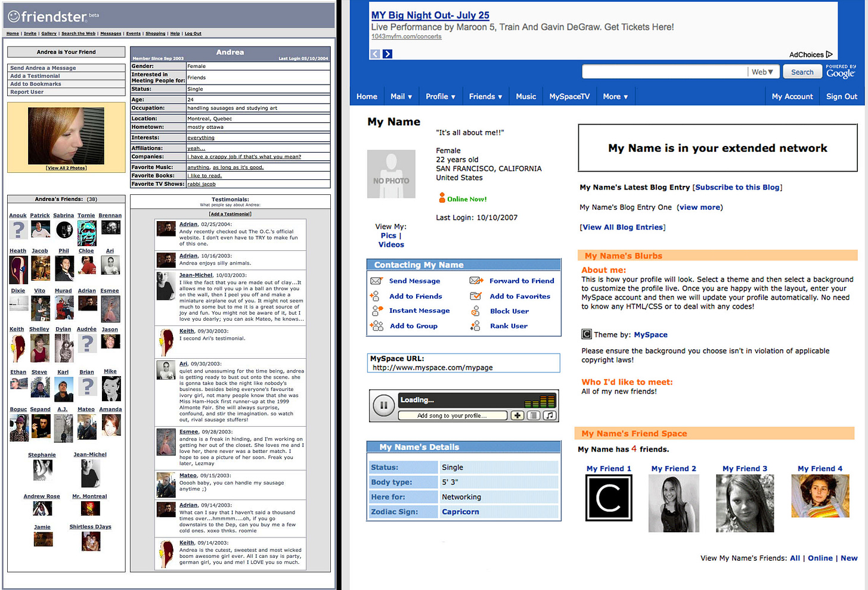
Task: Open Mr. Montreal friend thumbnail
Action: pyautogui.click(x=90, y=508)
